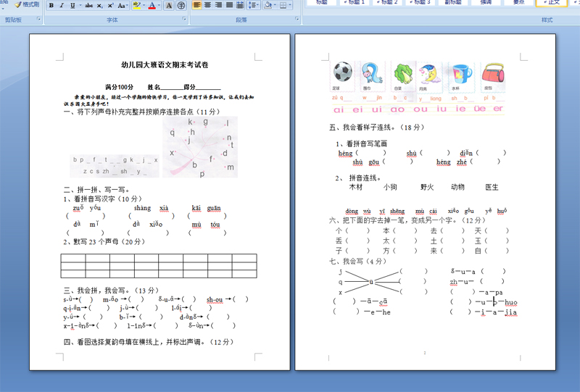Viewport: 580px width, 392px height.
Task: Click the text 满分100分
Action: point(119,87)
